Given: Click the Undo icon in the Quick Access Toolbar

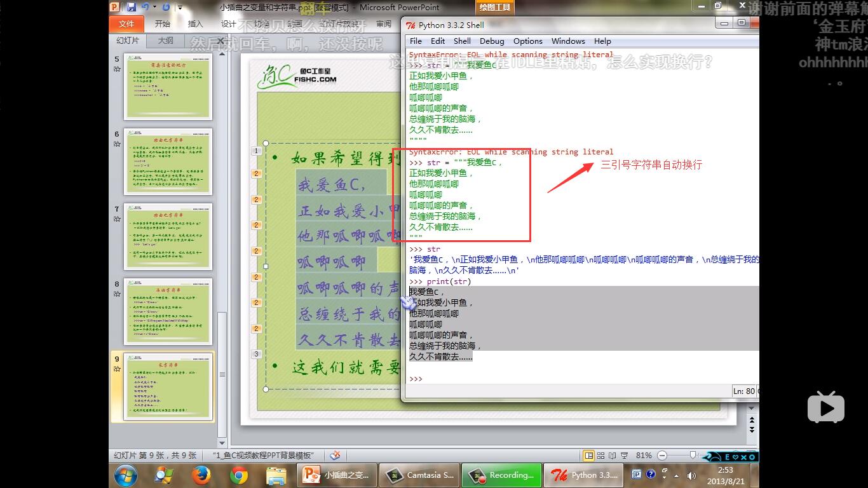Looking at the screenshot, I should pyautogui.click(x=146, y=7).
